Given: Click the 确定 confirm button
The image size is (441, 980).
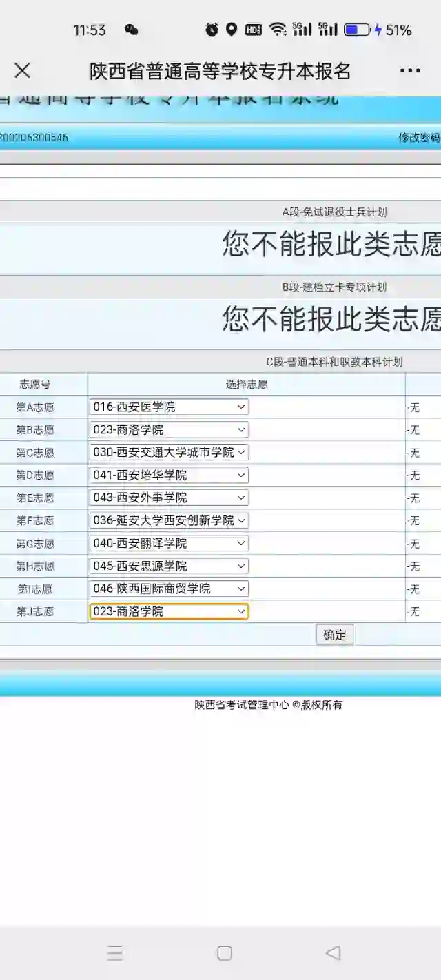Looking at the screenshot, I should (335, 635).
